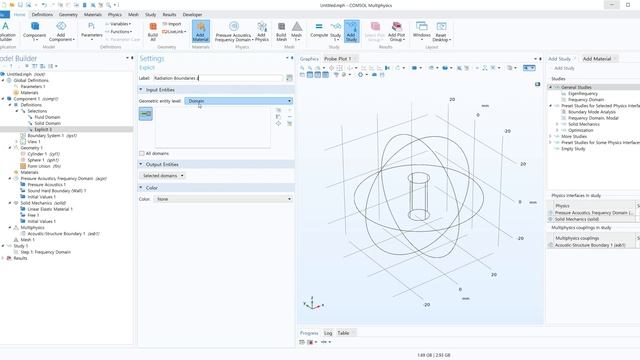Collapse the Output Entities section
Image resolution: width=640 pixels, height=360 pixels.
pyautogui.click(x=141, y=164)
